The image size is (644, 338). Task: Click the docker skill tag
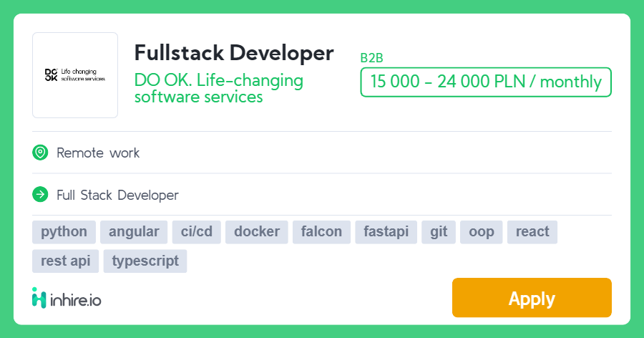257,232
